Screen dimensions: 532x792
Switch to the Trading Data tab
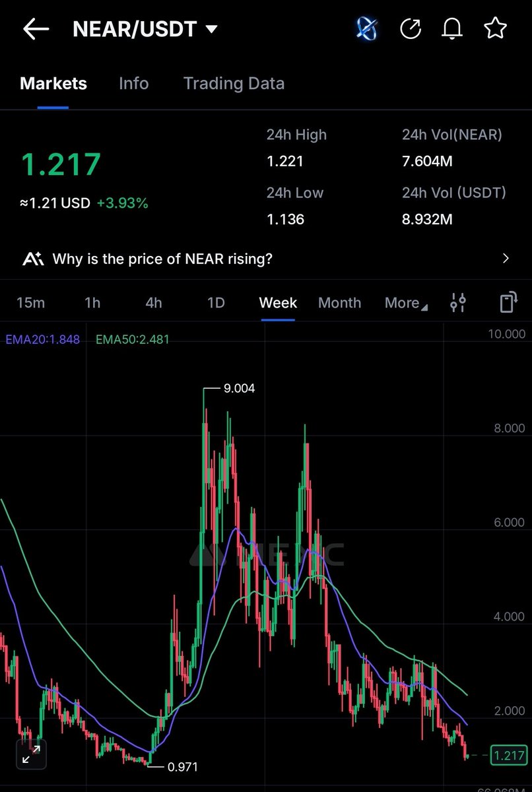click(233, 83)
